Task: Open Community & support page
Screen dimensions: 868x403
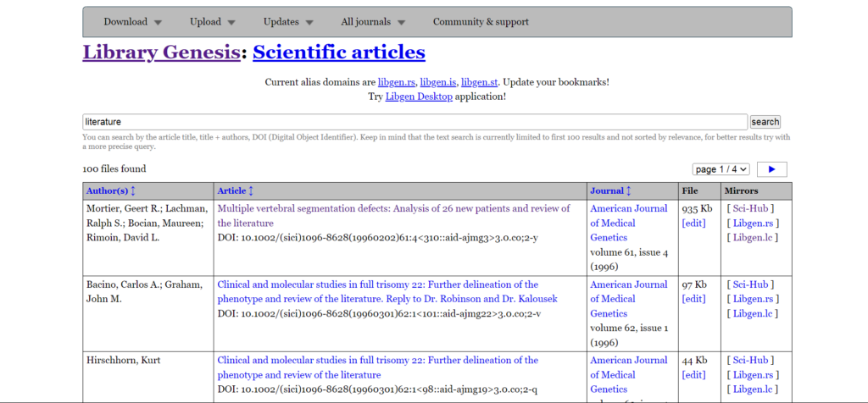Action: [481, 22]
